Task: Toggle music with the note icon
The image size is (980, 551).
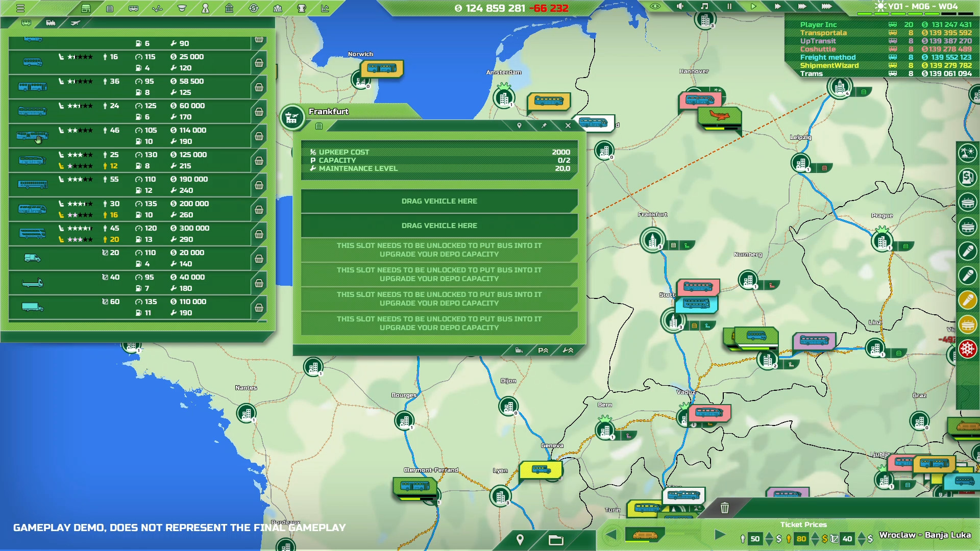Action: click(704, 7)
